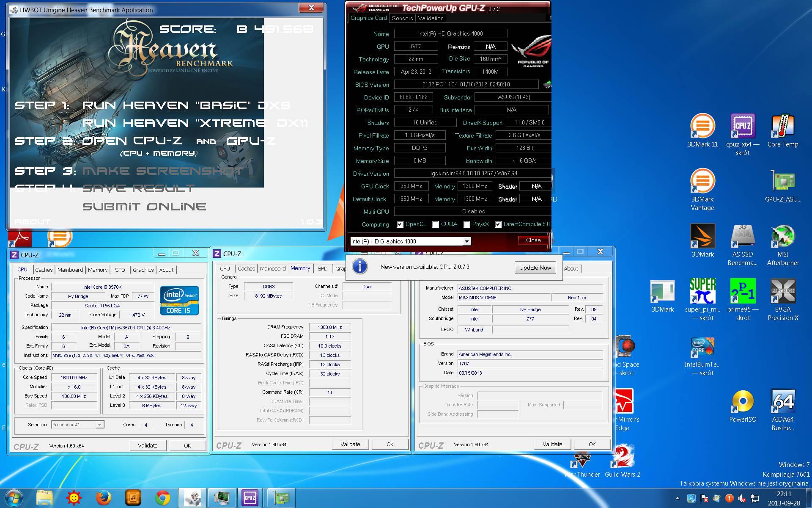The height and width of the screenshot is (508, 812).
Task: Open the Graphics tab in left CPU-Z
Action: [x=143, y=270]
